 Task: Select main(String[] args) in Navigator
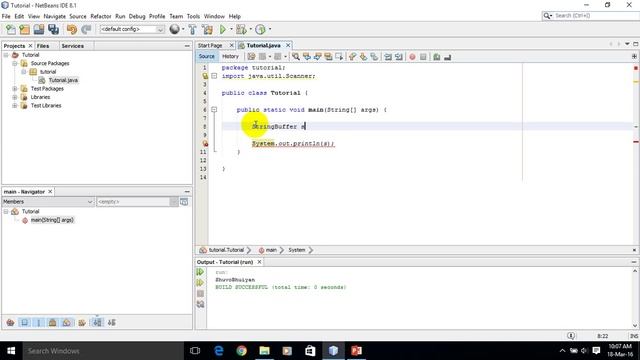(x=52, y=220)
